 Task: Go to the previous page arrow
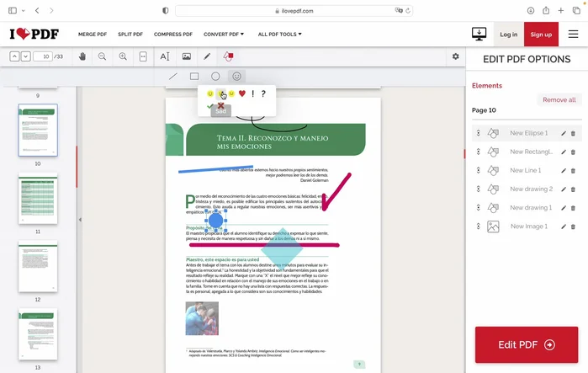(14, 56)
